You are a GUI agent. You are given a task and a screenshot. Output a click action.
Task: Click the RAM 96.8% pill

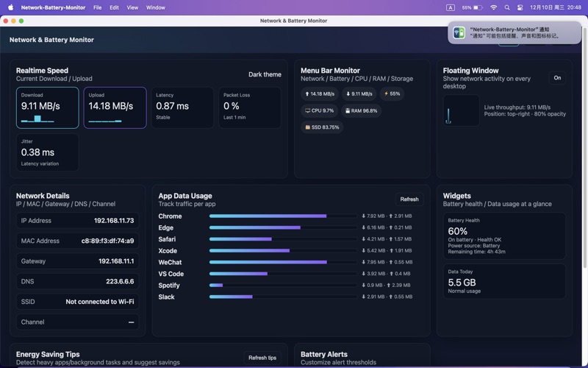(361, 110)
